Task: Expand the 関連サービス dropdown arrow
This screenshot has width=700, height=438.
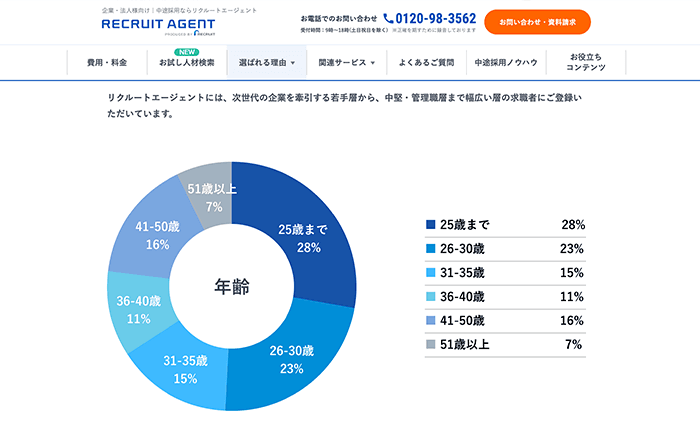Action: [x=373, y=63]
